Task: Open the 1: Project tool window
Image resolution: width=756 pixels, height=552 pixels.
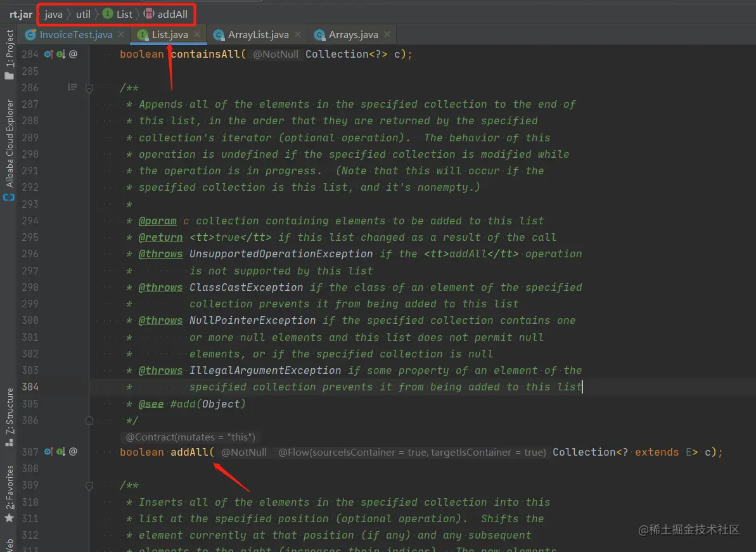Action: (9, 54)
